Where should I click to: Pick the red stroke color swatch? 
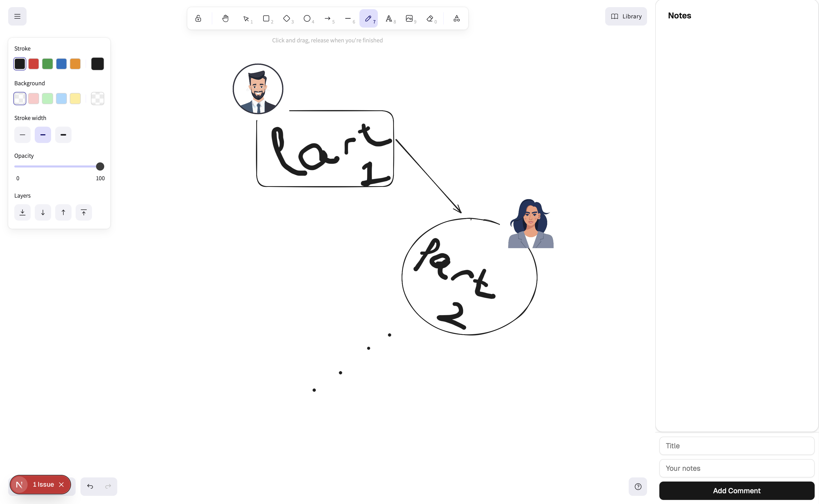(34, 64)
